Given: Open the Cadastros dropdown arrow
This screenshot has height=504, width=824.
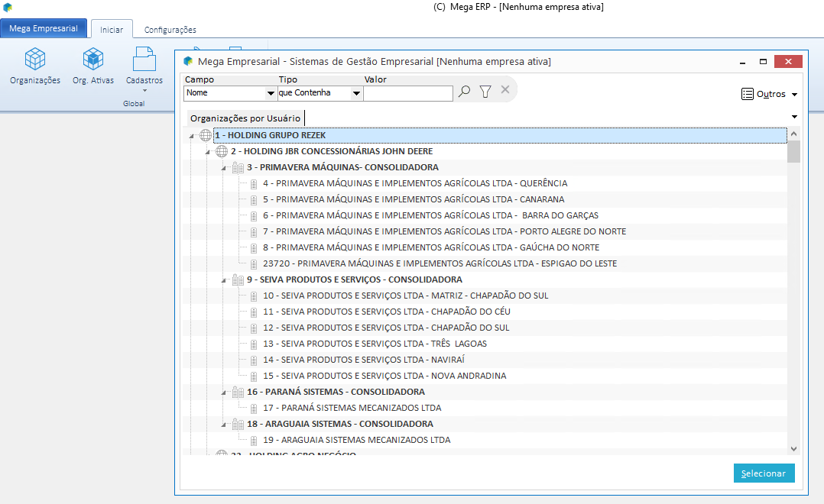Looking at the screenshot, I should [144, 91].
